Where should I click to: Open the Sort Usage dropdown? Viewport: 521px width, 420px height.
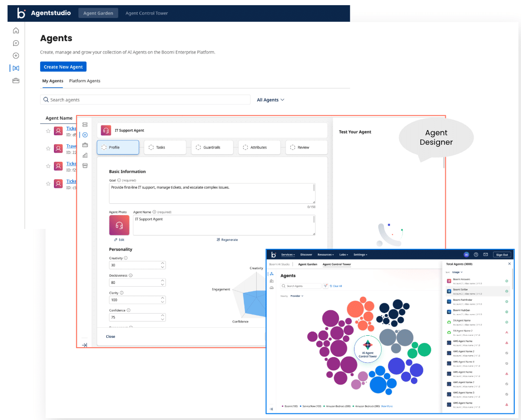click(457, 272)
